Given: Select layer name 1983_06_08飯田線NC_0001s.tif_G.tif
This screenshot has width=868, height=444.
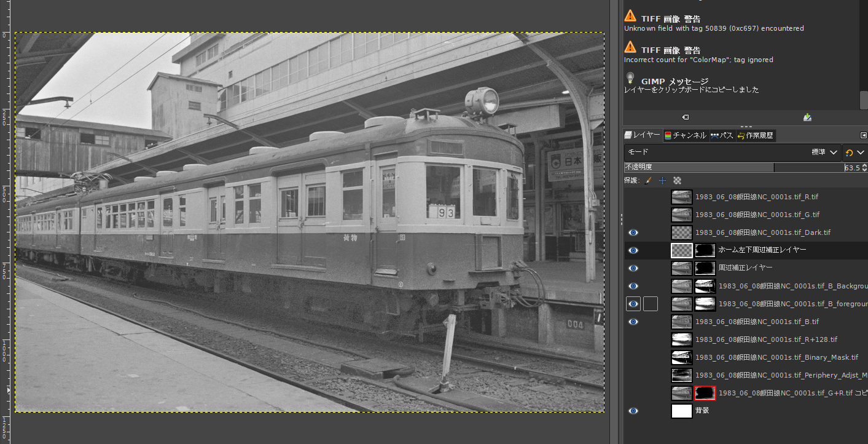Looking at the screenshot, I should tap(757, 215).
